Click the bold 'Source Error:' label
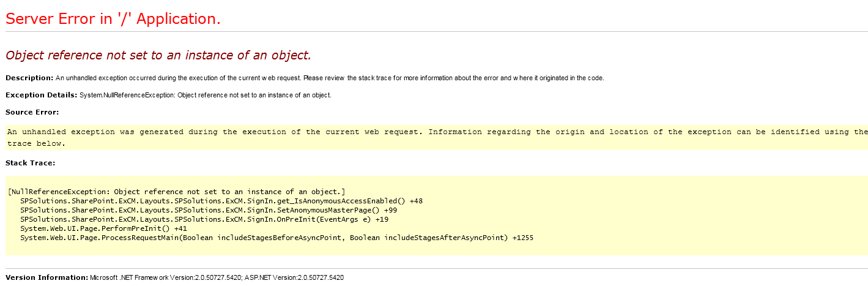Screen dimensions: 868x286 point(32,112)
